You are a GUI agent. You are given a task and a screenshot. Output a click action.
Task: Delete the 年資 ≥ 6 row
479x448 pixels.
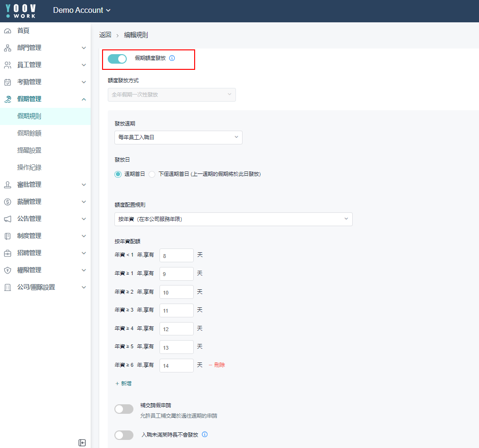pos(216,365)
